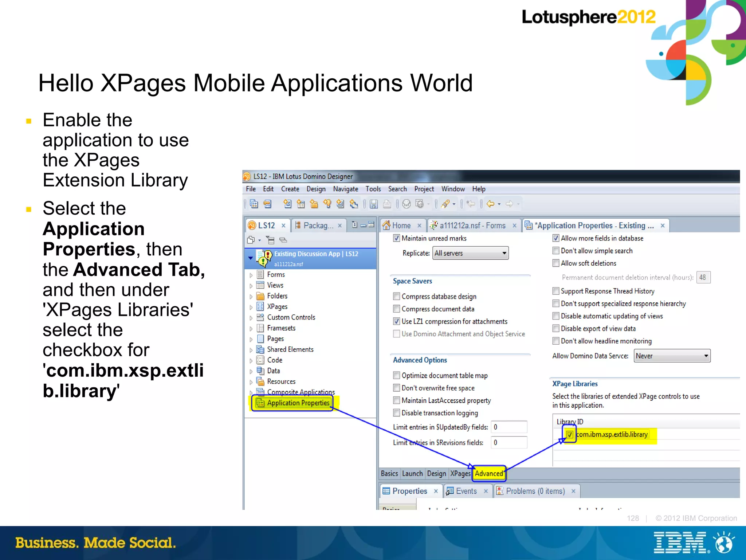Click the Data icon in the navigator

260,371
